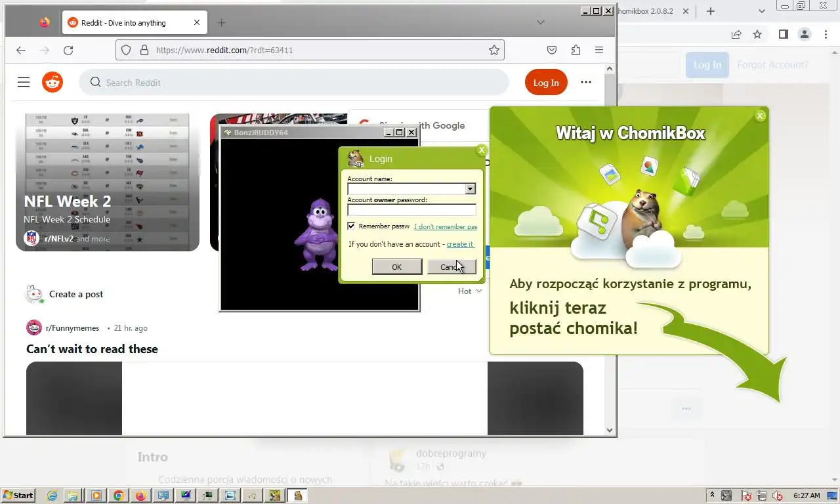
Task: Click the 6:27 AM taskbar clock
Action: pyautogui.click(x=807, y=495)
